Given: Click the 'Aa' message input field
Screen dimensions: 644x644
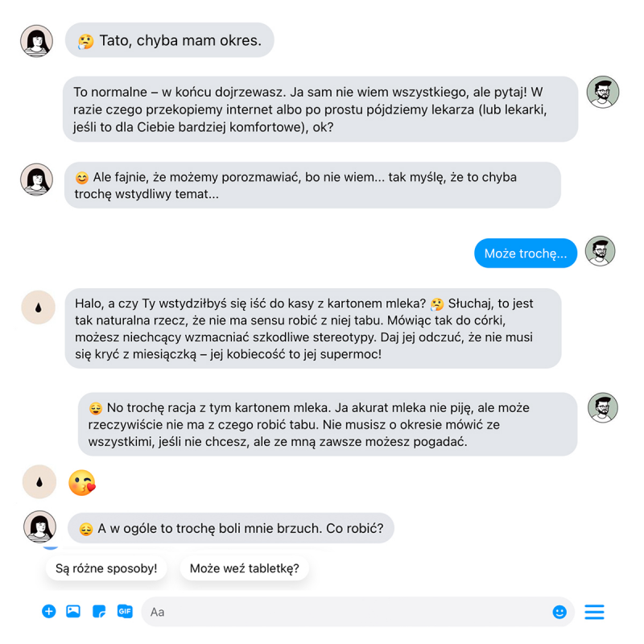Looking at the screenshot, I should pos(346,613).
